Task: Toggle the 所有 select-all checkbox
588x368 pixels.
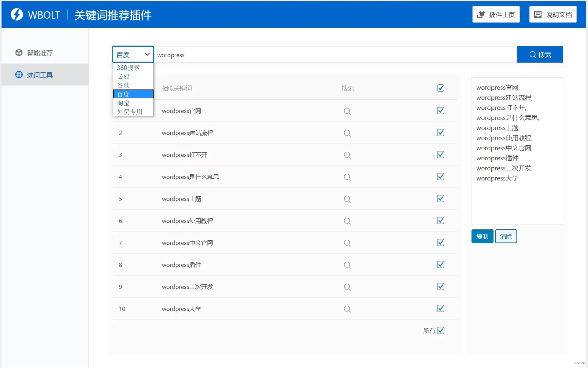Action: (x=440, y=330)
